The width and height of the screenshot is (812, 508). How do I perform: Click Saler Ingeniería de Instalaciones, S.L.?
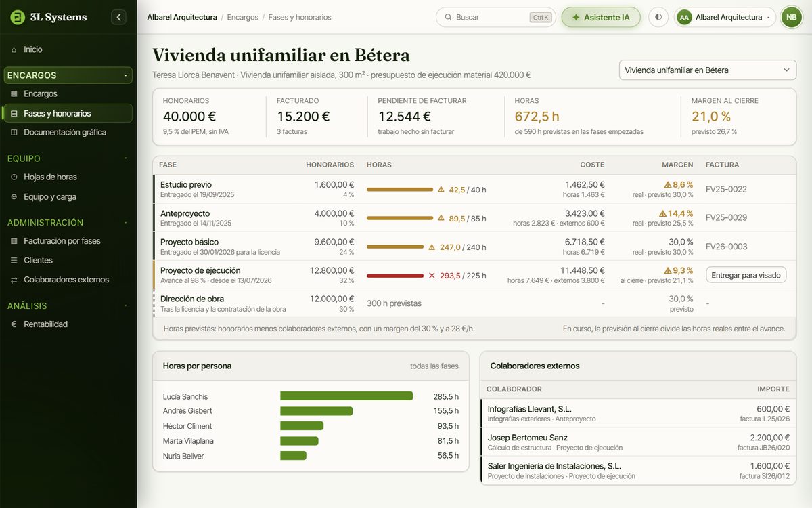click(554, 466)
